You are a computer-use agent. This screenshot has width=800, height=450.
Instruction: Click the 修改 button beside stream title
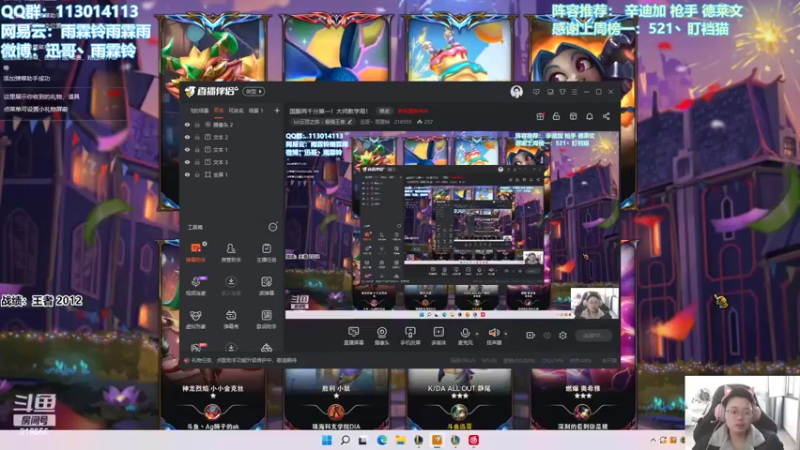[384, 111]
